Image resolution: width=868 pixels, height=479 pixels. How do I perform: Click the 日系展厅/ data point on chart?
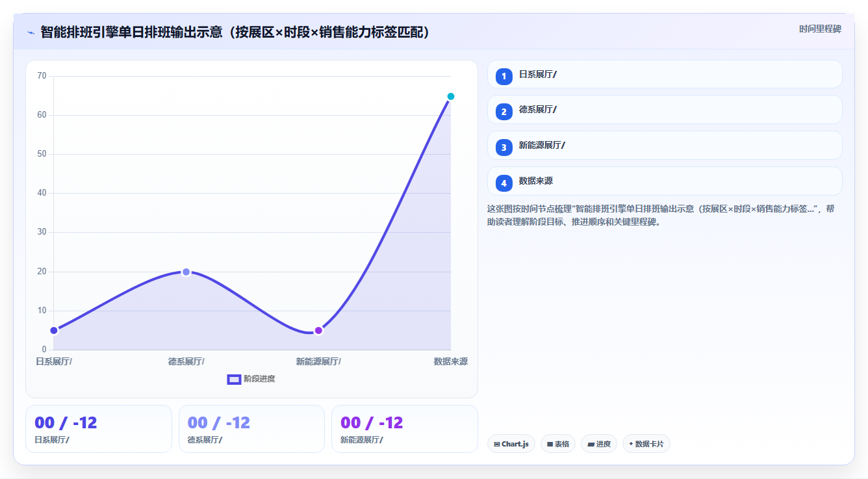(x=54, y=330)
